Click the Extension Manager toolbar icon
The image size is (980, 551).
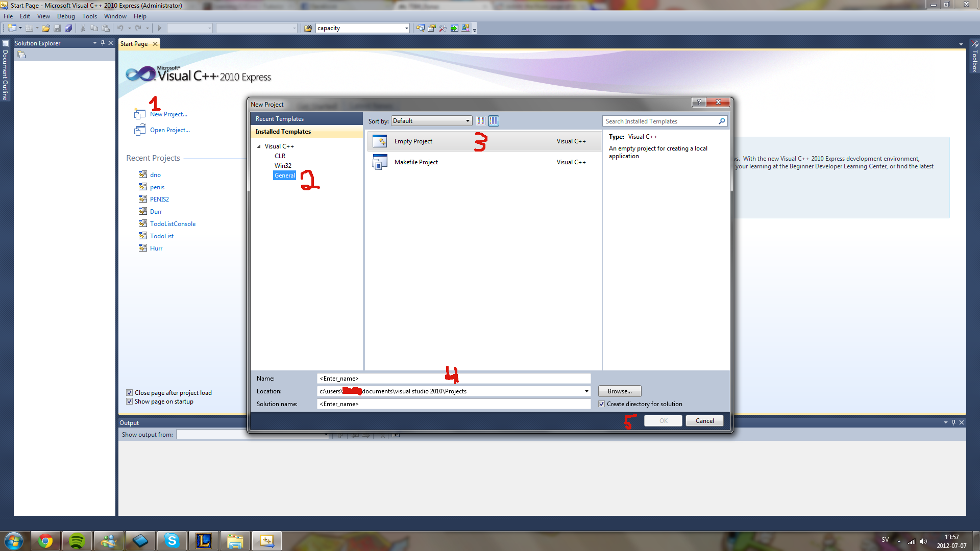(x=465, y=28)
